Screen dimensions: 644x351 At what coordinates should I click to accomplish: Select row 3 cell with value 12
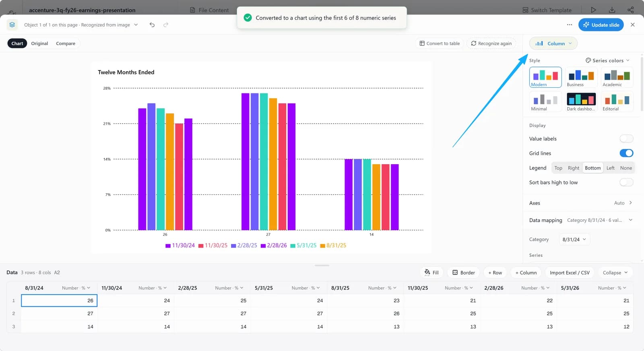point(595,326)
